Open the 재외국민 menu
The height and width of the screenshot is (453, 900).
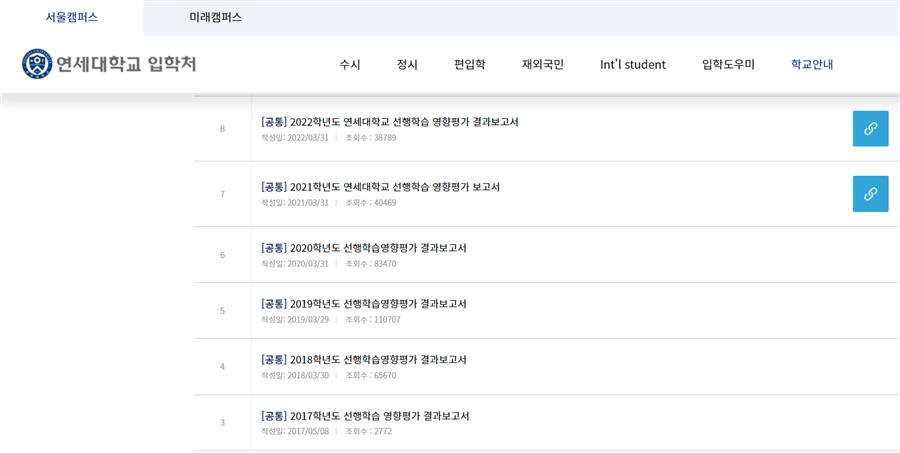pyautogui.click(x=542, y=64)
